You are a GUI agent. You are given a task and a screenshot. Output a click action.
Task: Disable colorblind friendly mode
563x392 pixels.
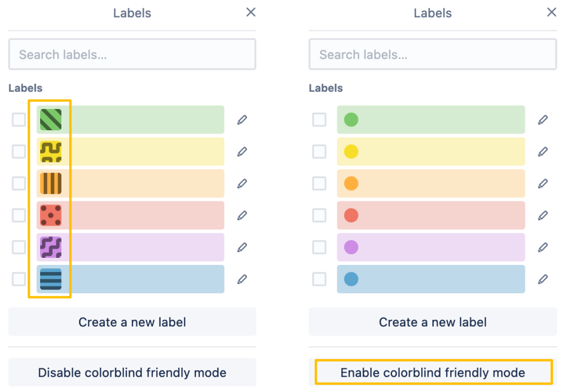(132, 372)
